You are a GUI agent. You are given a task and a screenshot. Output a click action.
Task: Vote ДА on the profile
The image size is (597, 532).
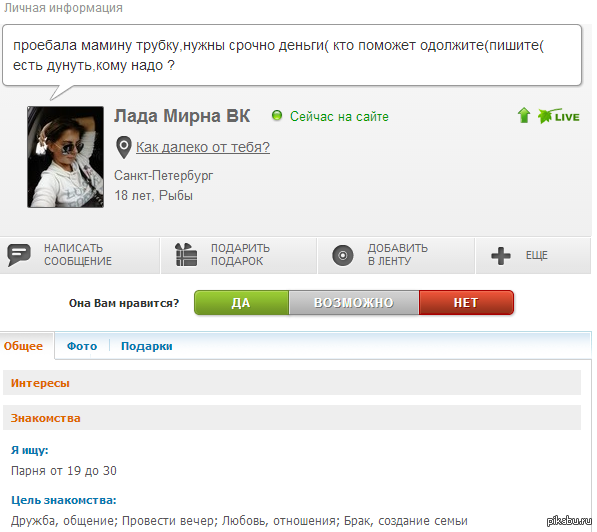tap(241, 303)
